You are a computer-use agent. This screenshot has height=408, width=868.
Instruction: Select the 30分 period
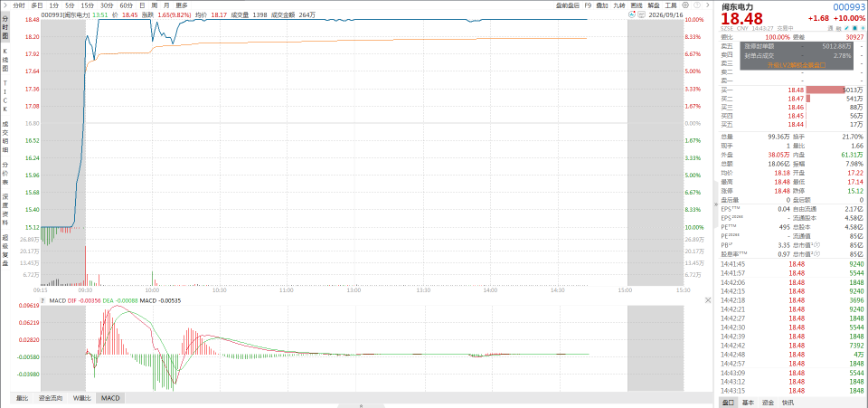[x=107, y=5]
